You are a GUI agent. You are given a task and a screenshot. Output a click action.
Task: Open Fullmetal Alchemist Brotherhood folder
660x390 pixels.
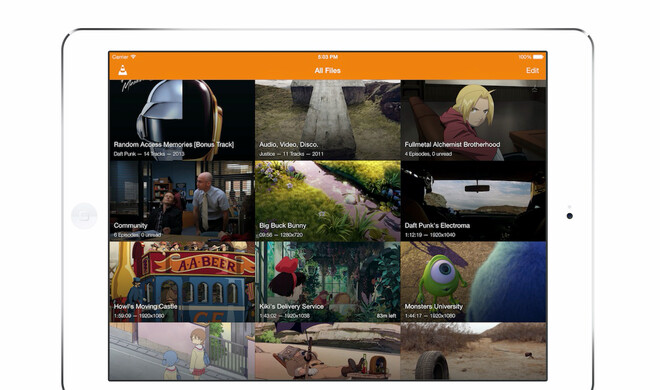pyautogui.click(x=474, y=120)
